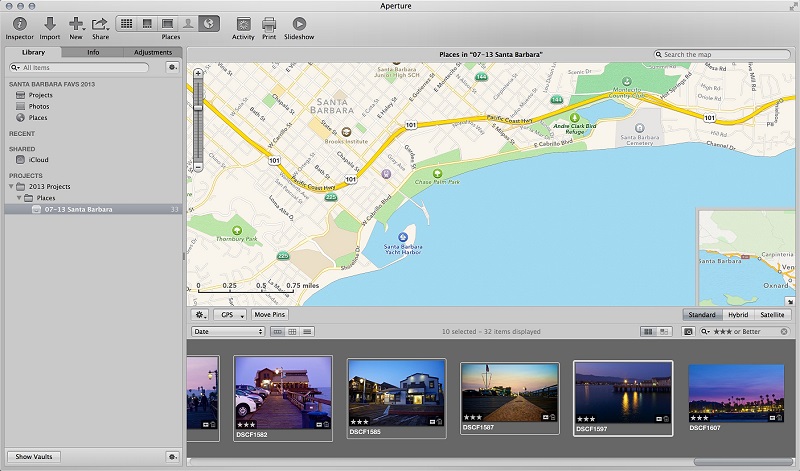Screen dimensions: 800x471
Task: Select Hybrid map style
Action: coord(738,315)
